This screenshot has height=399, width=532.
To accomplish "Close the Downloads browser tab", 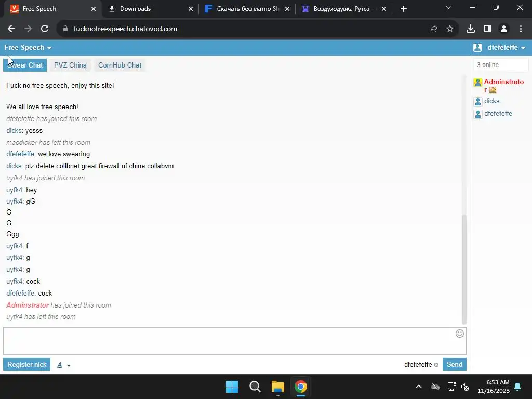I will (191, 9).
